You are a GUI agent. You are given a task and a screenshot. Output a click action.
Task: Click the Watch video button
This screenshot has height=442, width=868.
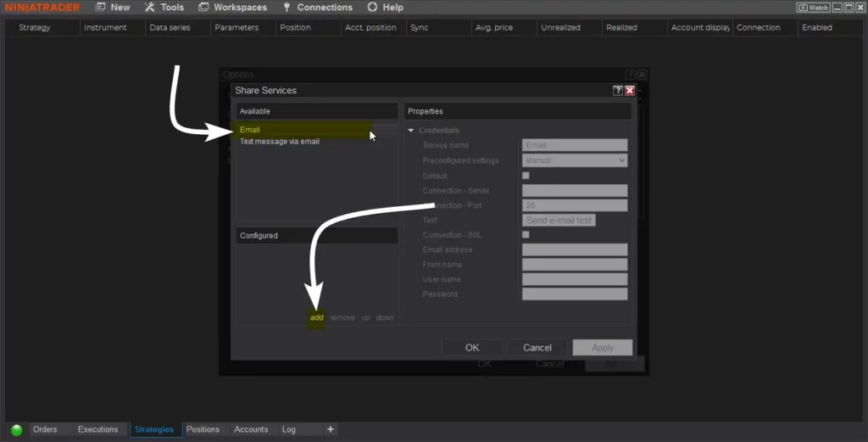click(813, 7)
